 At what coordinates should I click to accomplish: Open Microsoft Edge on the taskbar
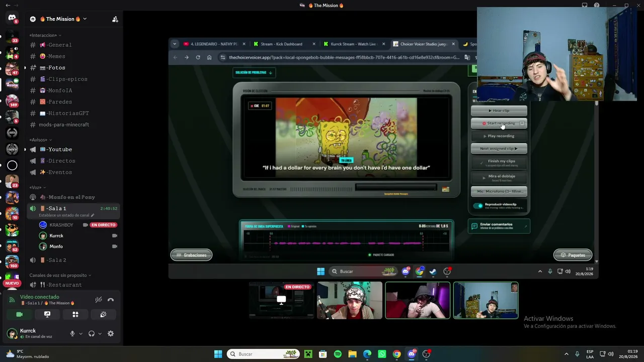367,354
